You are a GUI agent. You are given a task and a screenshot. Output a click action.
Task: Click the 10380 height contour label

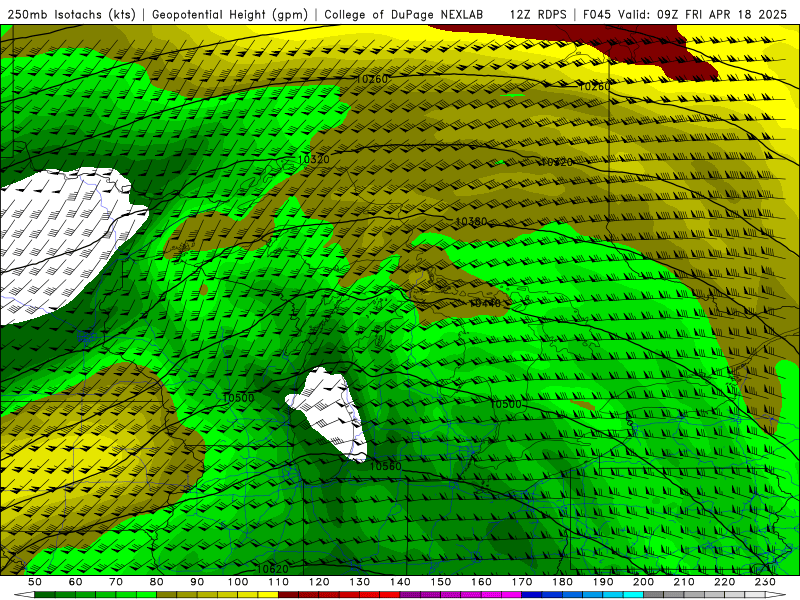click(x=471, y=221)
